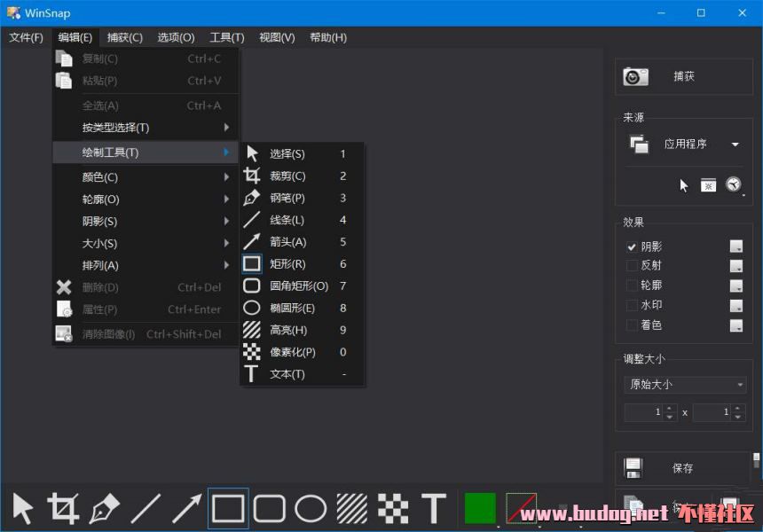The height and width of the screenshot is (532, 763).
Task: Choose 文本(T) in the drawing tools submenu
Action: 302,374
